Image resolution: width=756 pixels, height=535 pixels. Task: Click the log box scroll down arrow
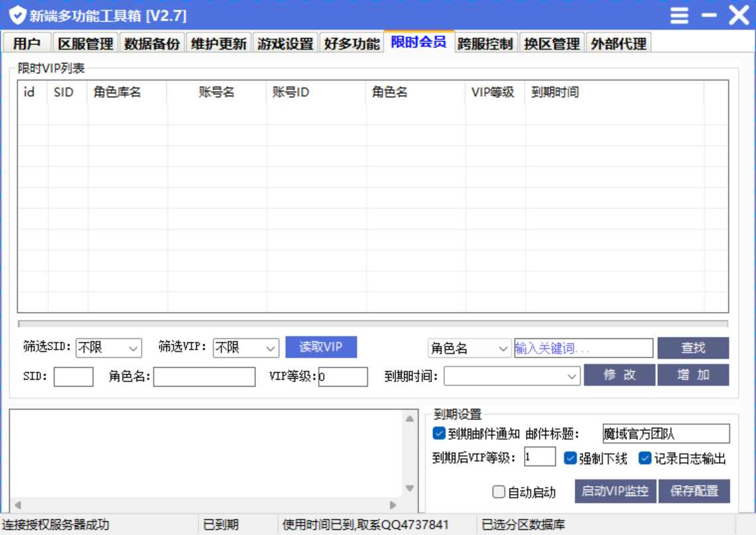410,488
